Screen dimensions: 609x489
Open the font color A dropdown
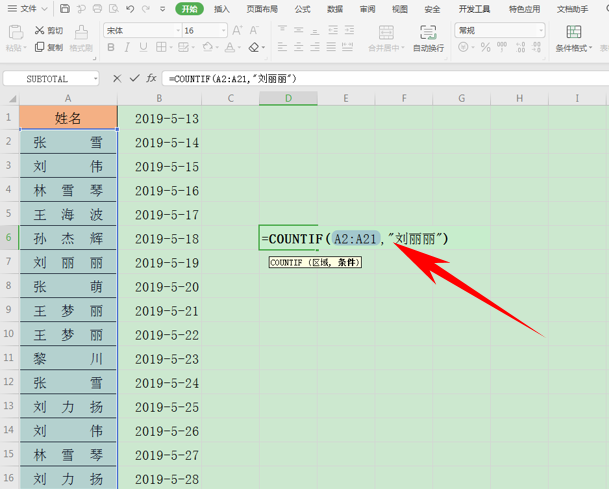pyautogui.click(x=239, y=47)
